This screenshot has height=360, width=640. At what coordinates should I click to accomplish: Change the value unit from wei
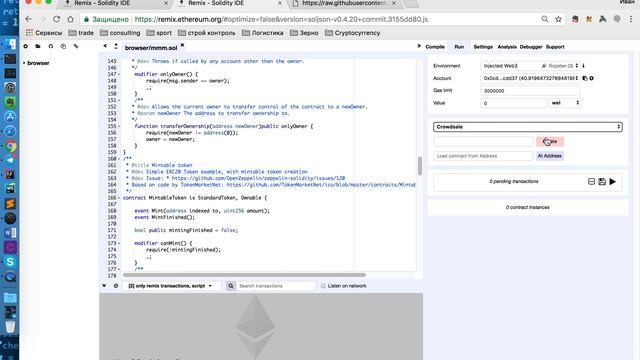coord(564,103)
